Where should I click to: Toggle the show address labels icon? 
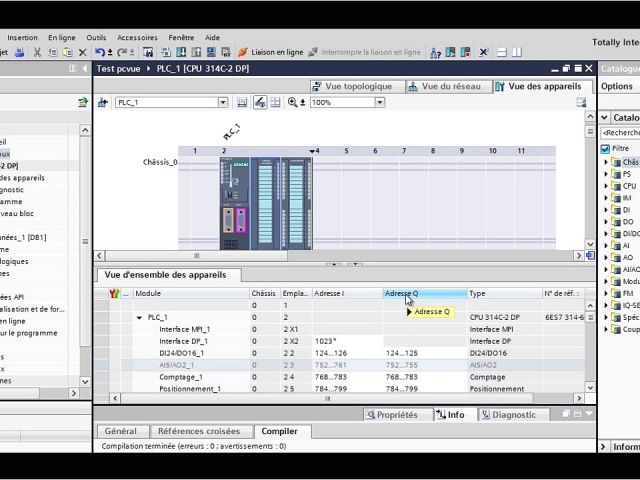260,102
